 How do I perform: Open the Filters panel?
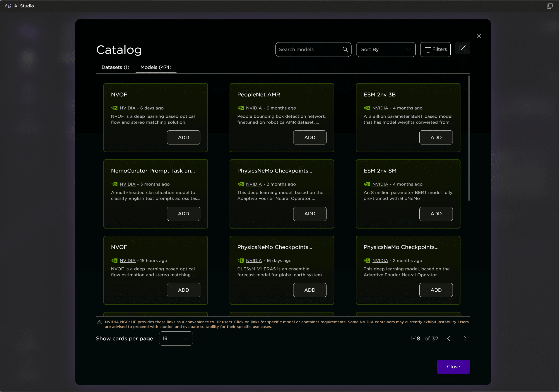coord(435,49)
